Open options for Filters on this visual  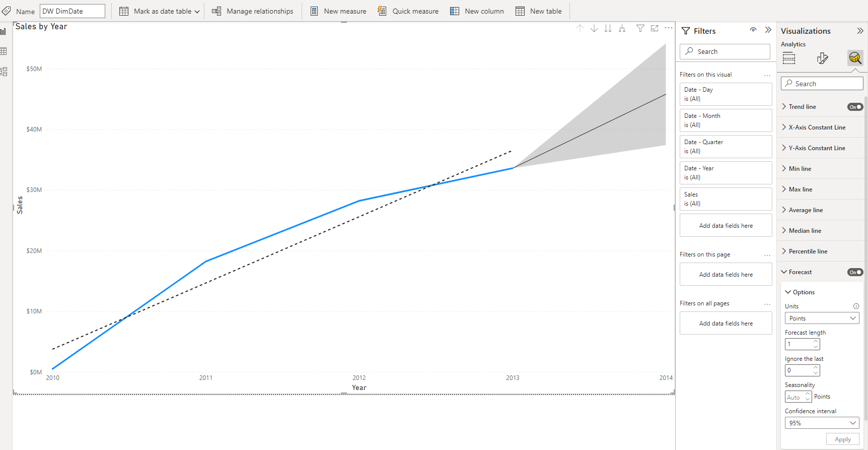pyautogui.click(x=767, y=75)
